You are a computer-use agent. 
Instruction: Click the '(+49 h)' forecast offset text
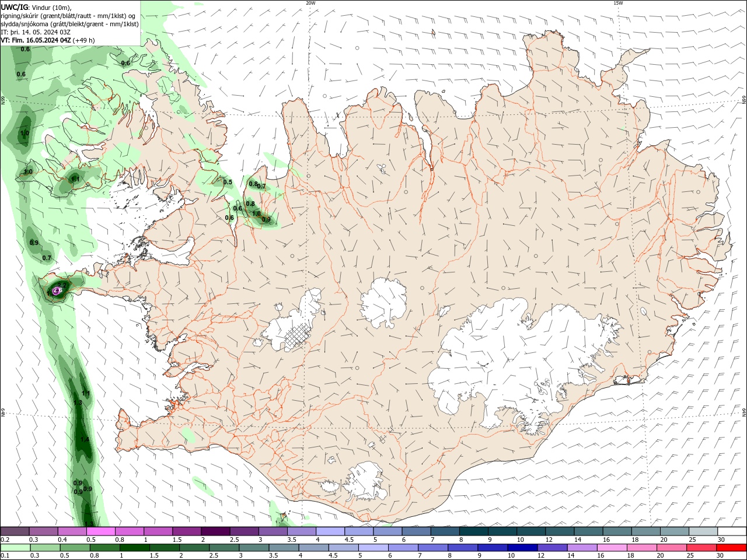tap(84, 40)
